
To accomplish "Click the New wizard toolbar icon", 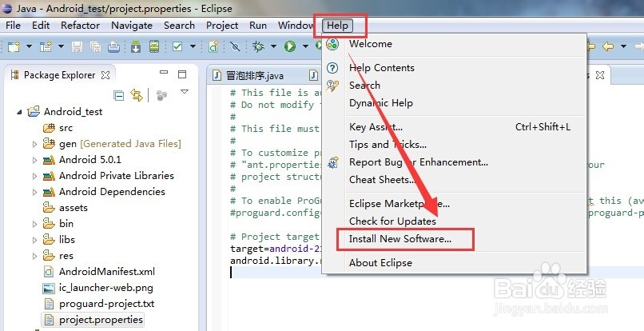I will [14, 46].
